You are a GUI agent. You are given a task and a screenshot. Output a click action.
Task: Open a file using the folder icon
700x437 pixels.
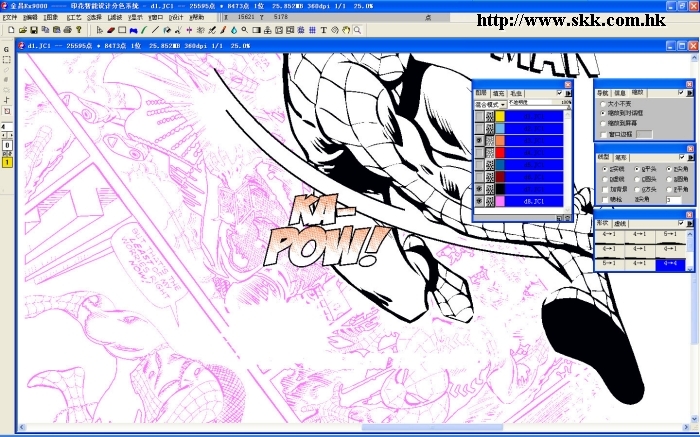tap(23, 30)
